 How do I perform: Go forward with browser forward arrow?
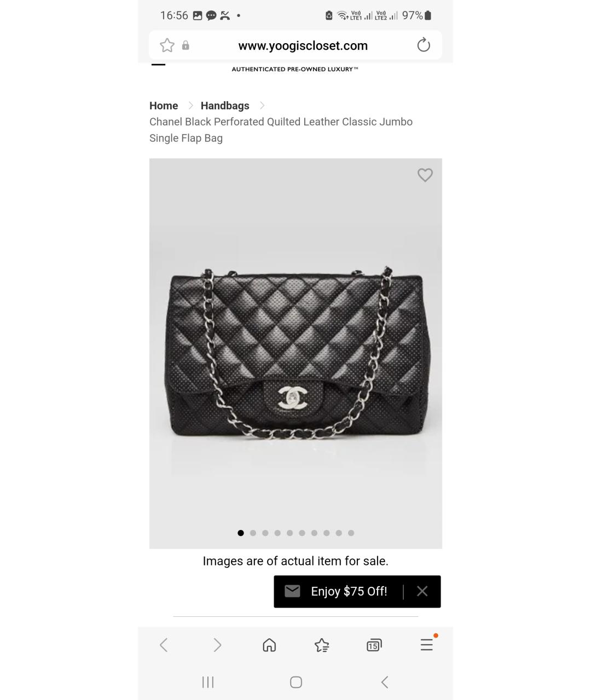217,645
